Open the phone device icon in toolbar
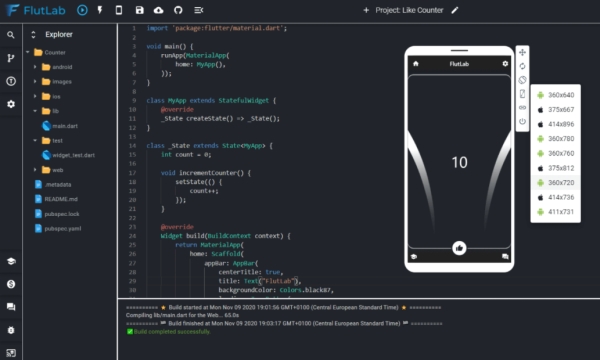This screenshot has width=600, height=360. coord(119,10)
